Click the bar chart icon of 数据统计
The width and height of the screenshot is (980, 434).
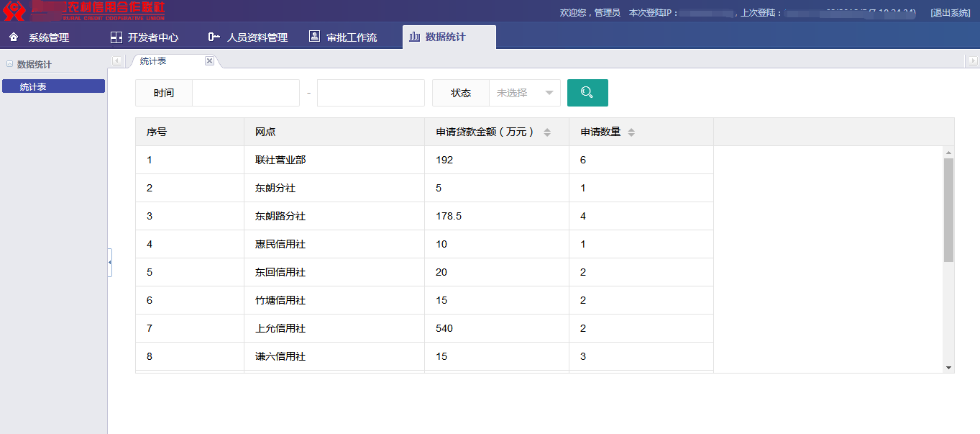click(414, 37)
